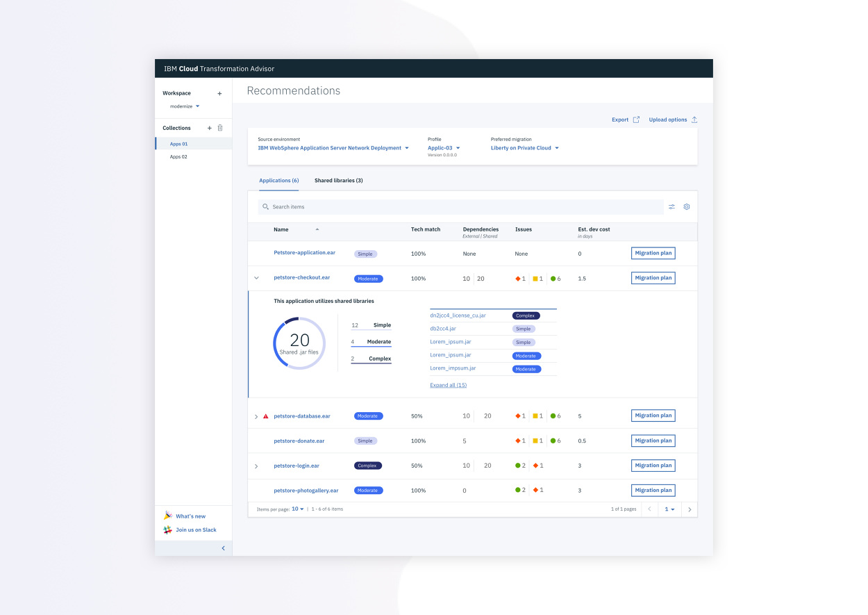This screenshot has height=615, width=868.
Task: Click the Est. dev cost column header
Action: tap(594, 229)
